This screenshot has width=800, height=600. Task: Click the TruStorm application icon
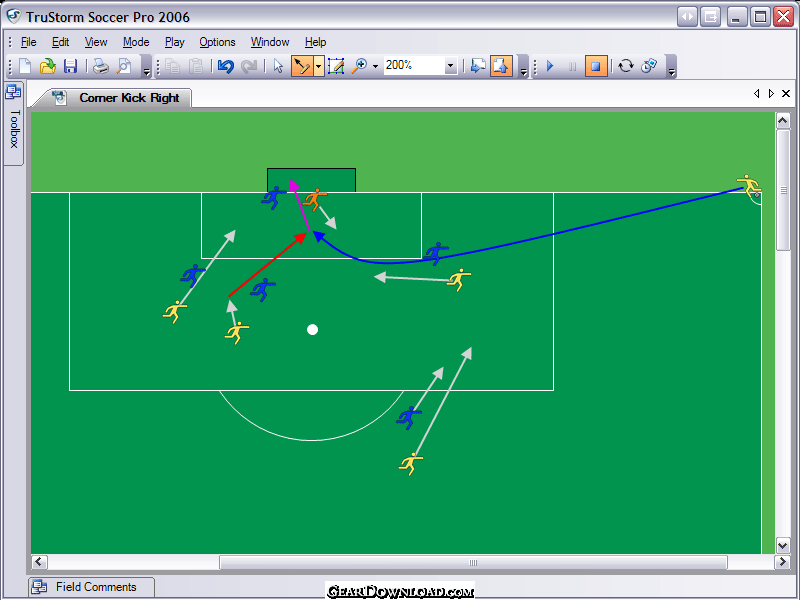tap(13, 16)
